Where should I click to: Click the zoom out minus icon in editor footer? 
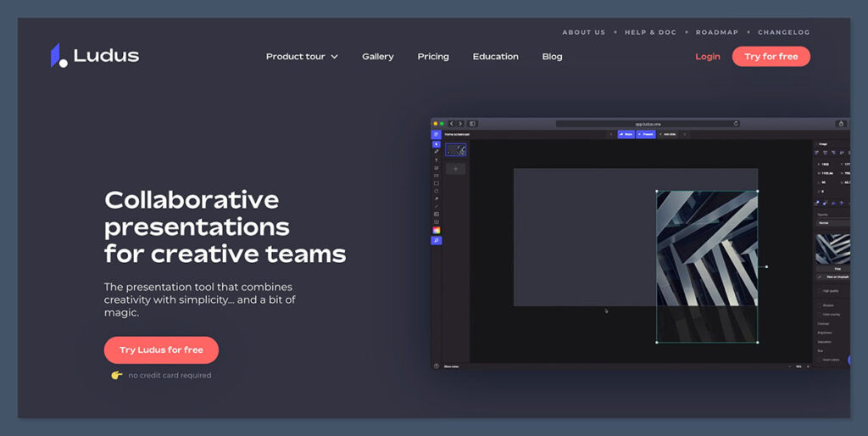coord(790,366)
